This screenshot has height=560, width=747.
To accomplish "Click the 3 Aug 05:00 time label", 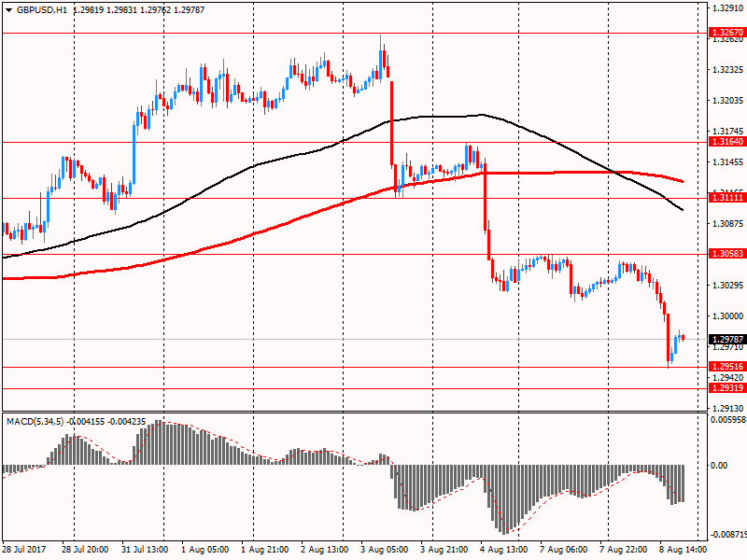I will point(384,550).
